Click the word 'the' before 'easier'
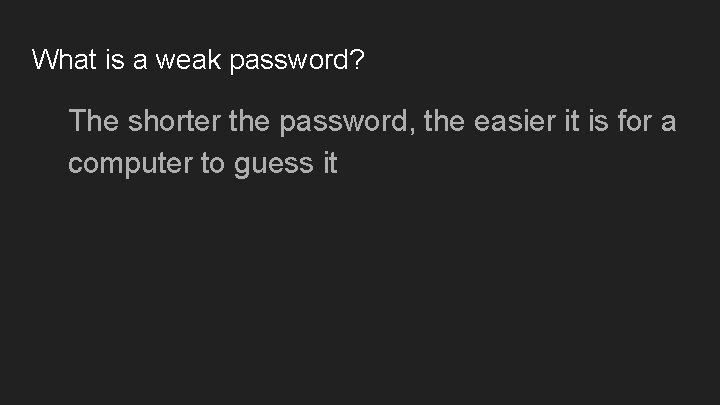Viewport: 720px width, 405px height. pyautogui.click(x=444, y=121)
